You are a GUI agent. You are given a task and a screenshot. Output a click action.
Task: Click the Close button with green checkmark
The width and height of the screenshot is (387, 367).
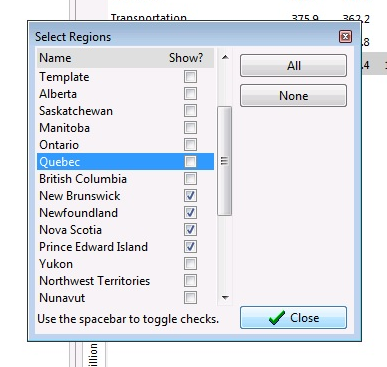pyautogui.click(x=293, y=318)
